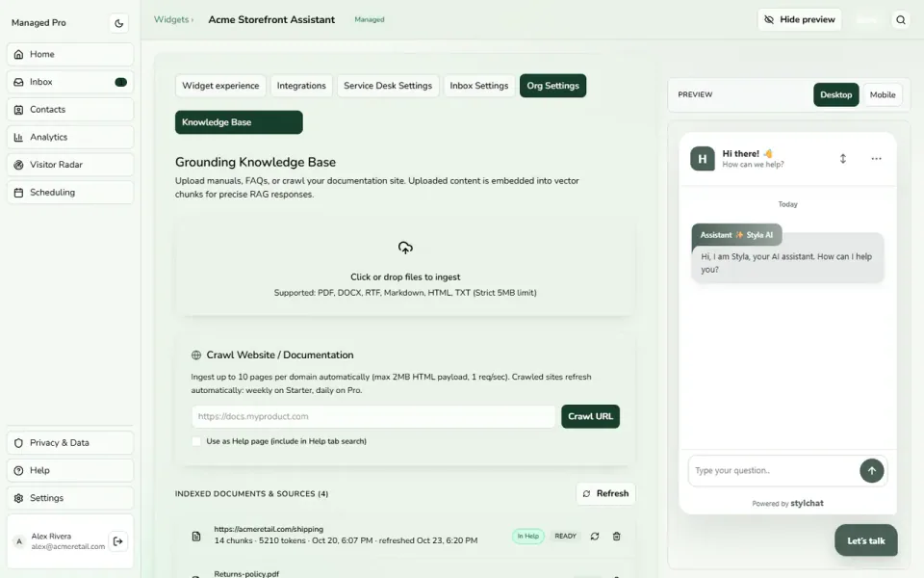This screenshot has width=924, height=578.
Task: Click the Managed badge
Action: [x=370, y=19]
